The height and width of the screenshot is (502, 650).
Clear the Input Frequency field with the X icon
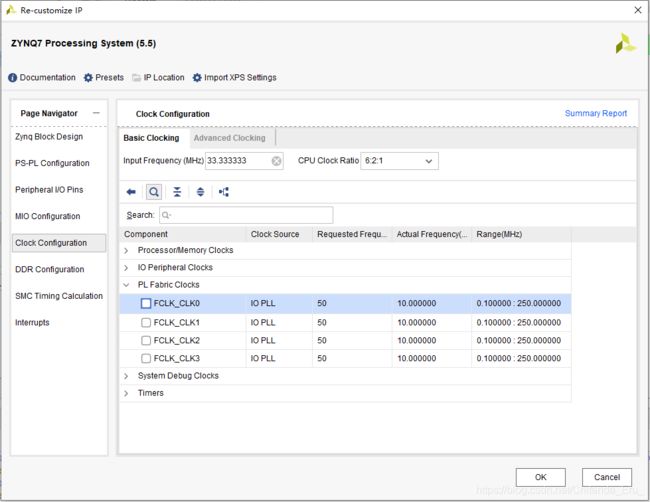tap(276, 161)
